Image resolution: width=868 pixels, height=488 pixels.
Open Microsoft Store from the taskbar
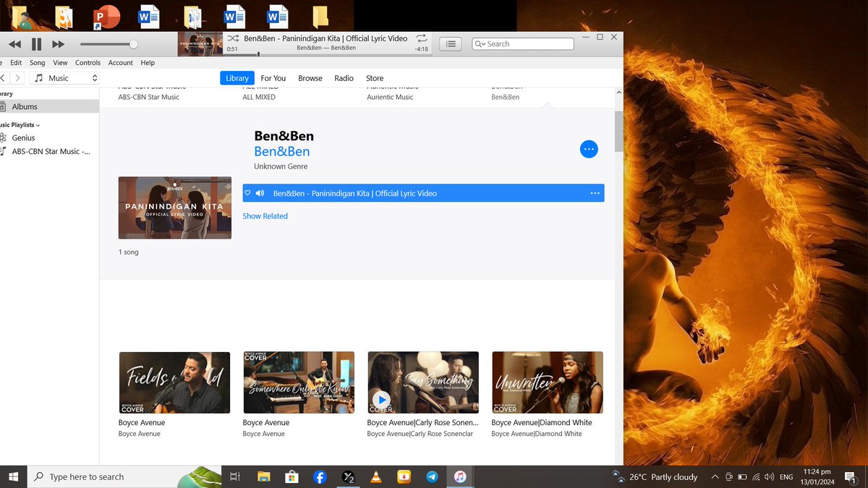[x=292, y=476]
